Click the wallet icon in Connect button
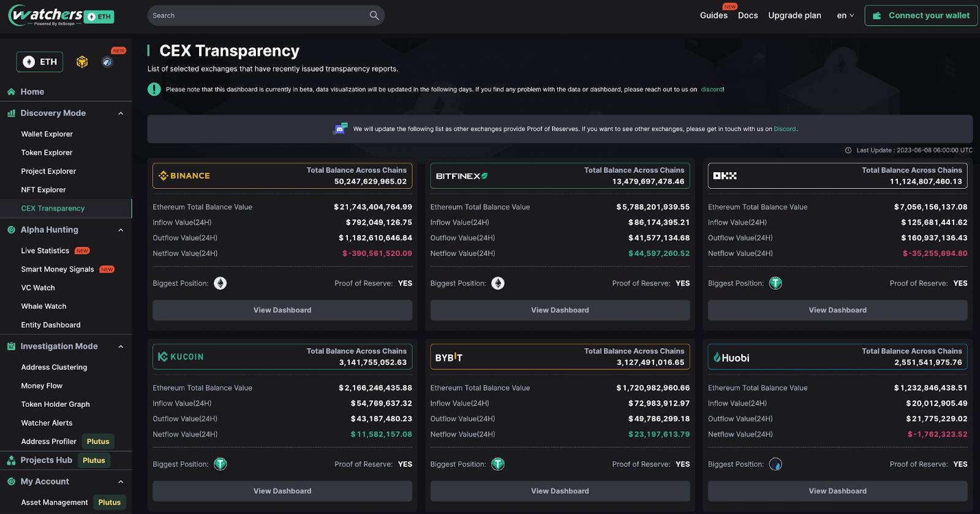The width and height of the screenshot is (980, 514). coord(877,15)
